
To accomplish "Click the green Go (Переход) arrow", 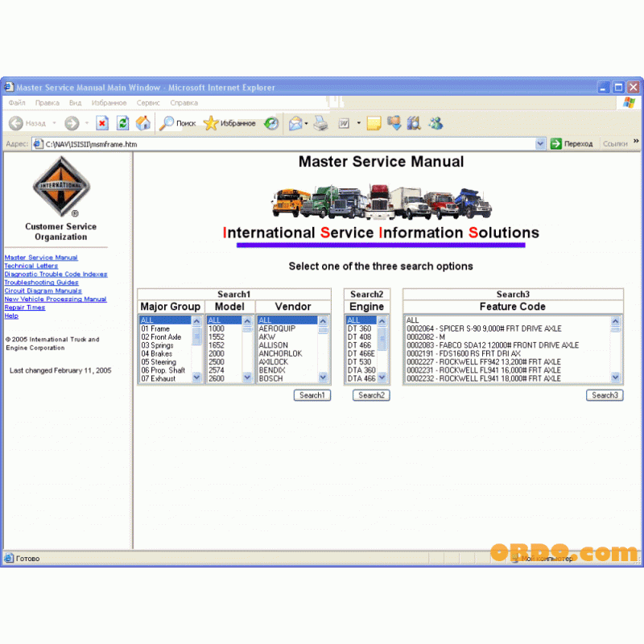I will 555,144.
